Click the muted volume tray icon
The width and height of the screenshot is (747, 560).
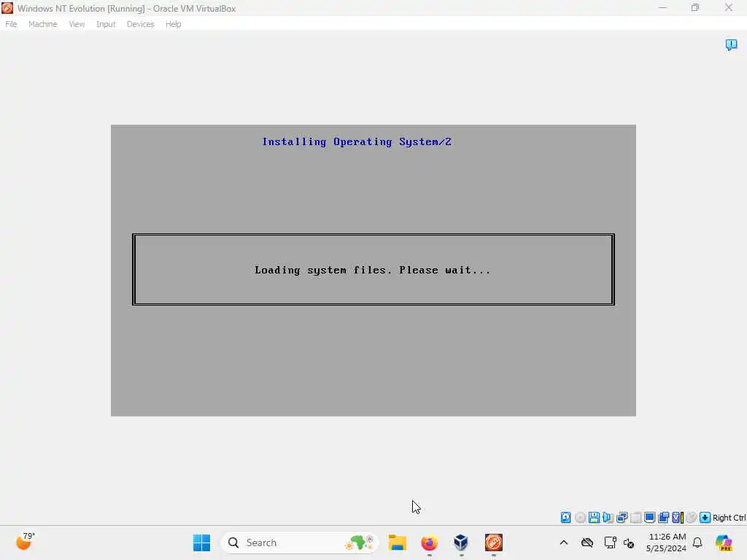pos(629,542)
